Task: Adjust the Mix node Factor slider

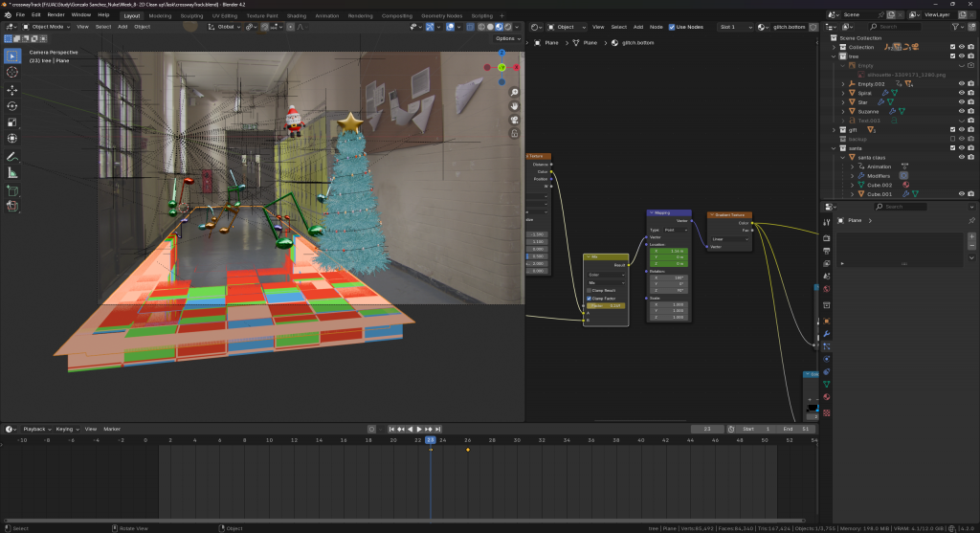Action: coord(606,305)
